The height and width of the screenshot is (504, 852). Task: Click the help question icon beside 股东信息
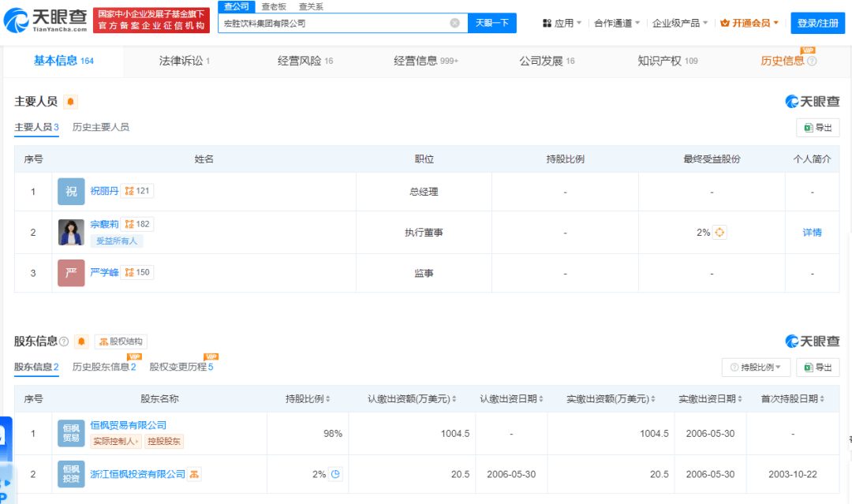click(64, 342)
